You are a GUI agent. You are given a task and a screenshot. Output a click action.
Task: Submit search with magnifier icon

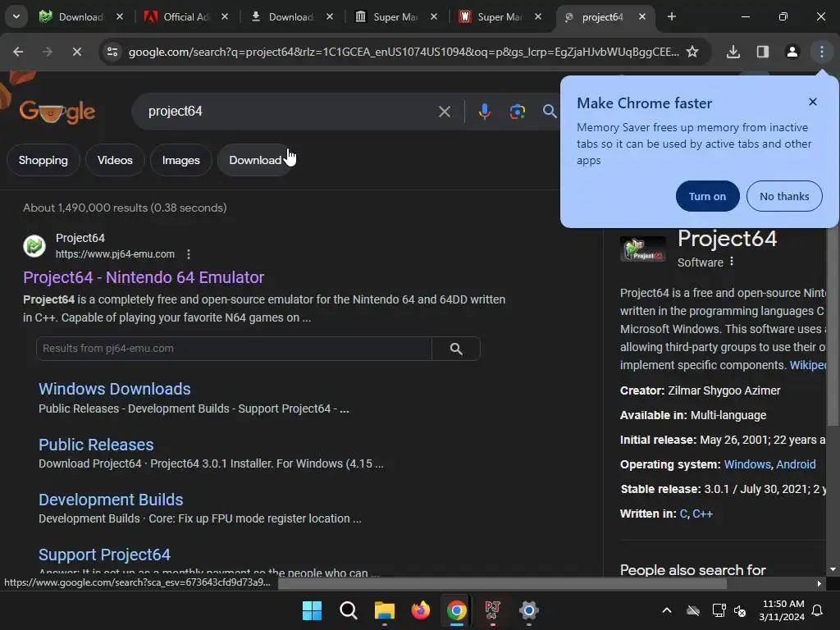tap(550, 112)
